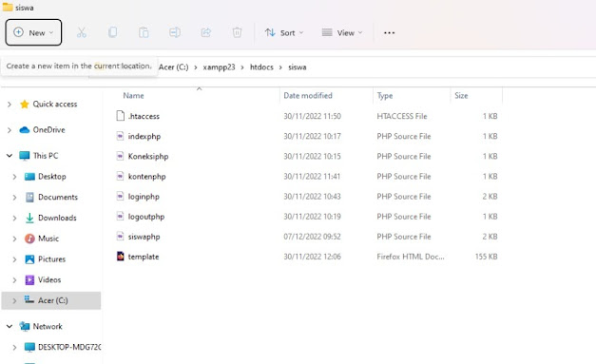Click the Pictures folder icon

(x=29, y=259)
